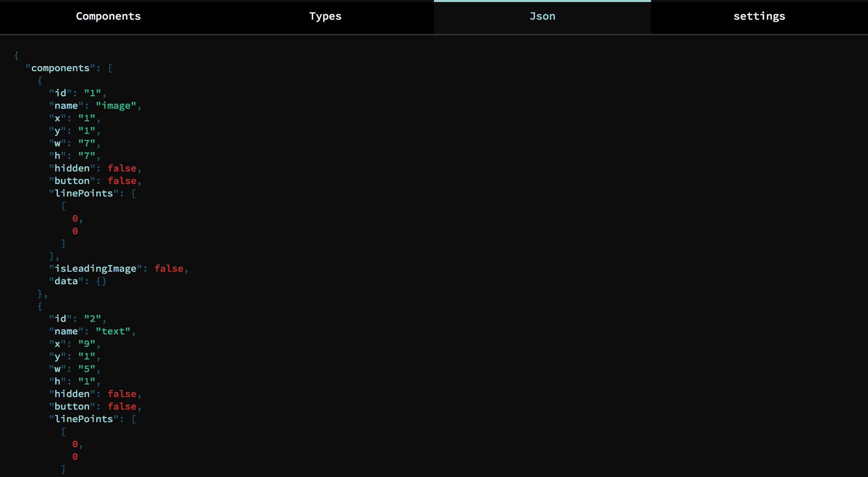This screenshot has width=868, height=477.
Task: Select the Json tab
Action: tap(542, 16)
